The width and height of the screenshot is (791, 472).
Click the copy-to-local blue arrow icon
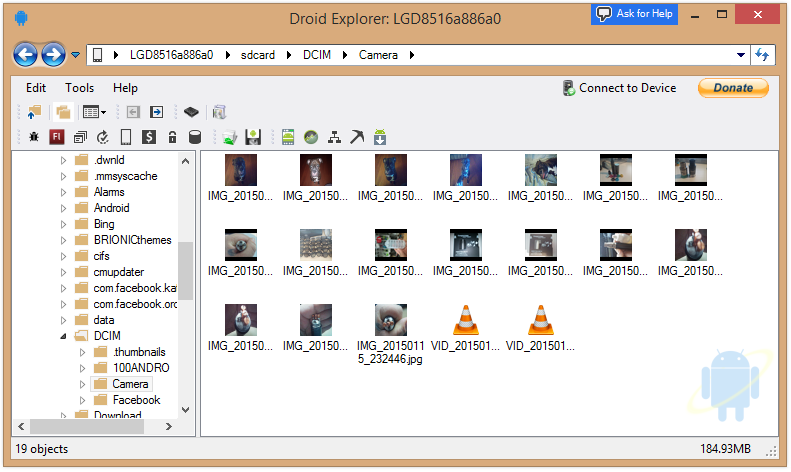(157, 112)
